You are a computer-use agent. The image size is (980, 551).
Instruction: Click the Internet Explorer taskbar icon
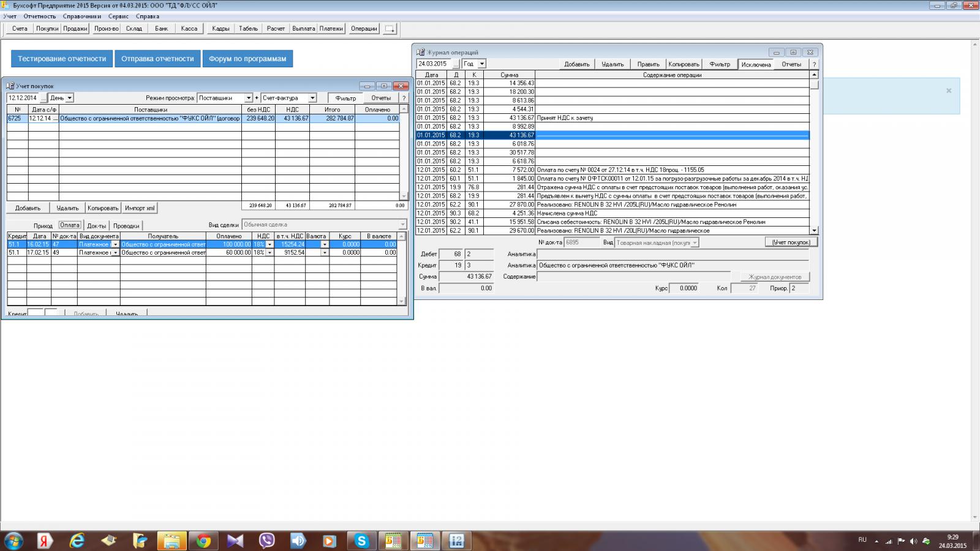77,541
